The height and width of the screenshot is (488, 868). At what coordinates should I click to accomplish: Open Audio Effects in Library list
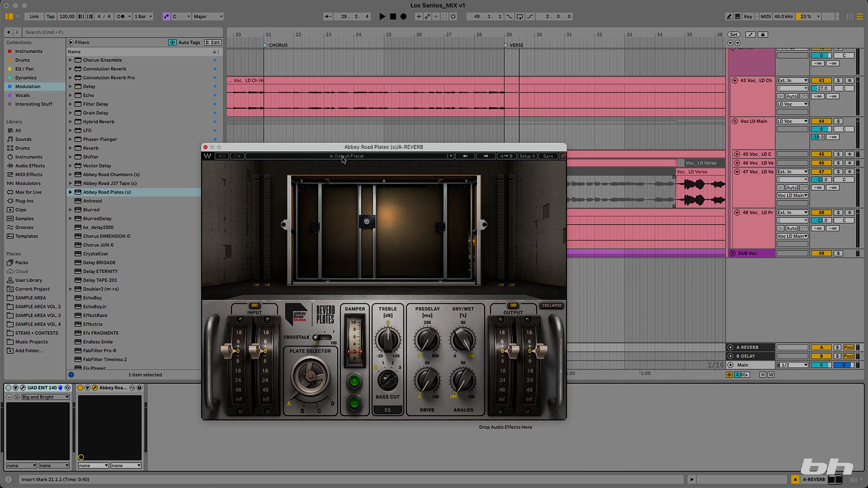[30, 166]
